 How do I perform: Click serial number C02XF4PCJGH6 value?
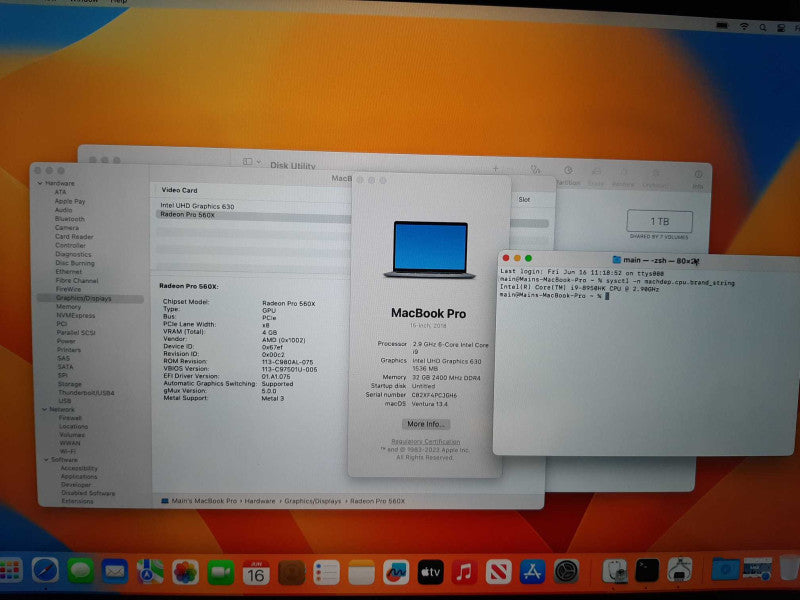[434, 395]
